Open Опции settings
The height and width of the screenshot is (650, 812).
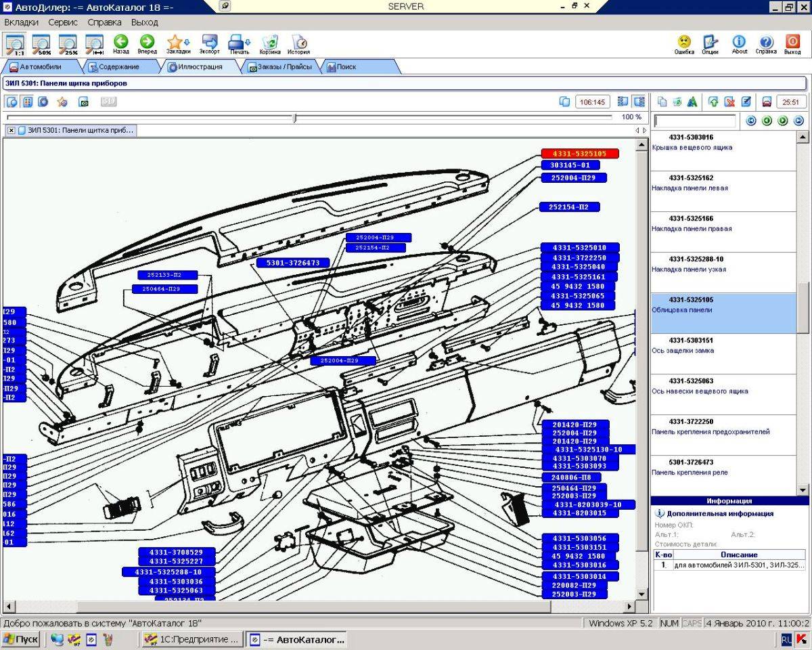tap(710, 44)
